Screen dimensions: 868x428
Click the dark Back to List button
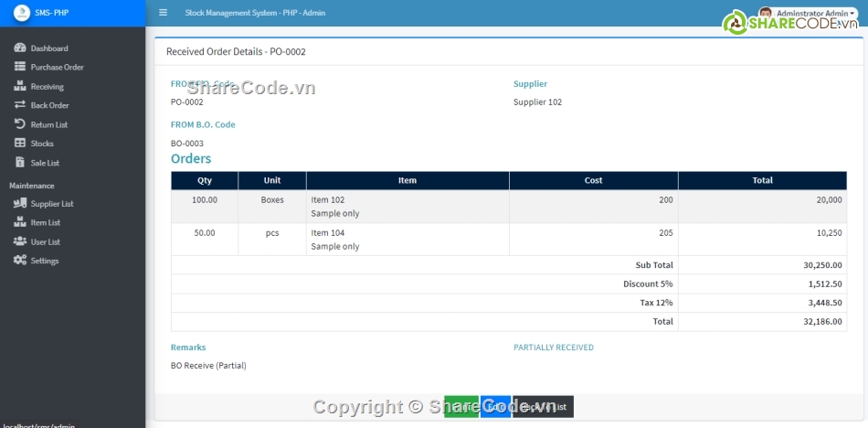click(x=544, y=407)
